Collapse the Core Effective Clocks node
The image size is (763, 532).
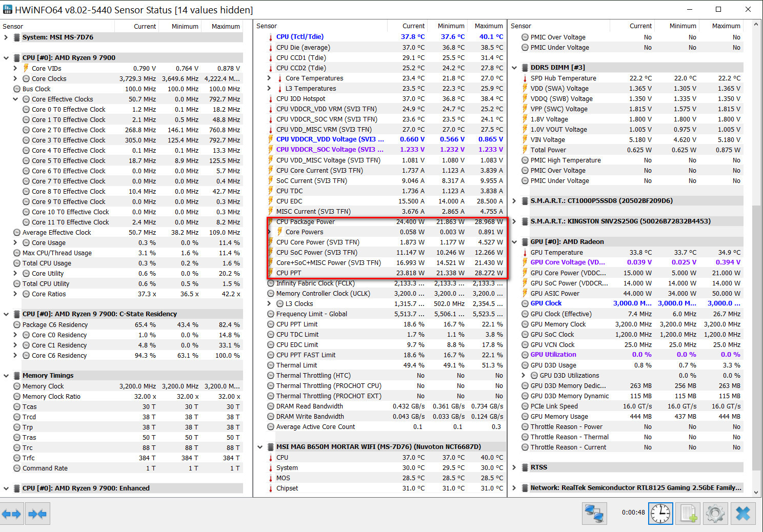click(15, 99)
